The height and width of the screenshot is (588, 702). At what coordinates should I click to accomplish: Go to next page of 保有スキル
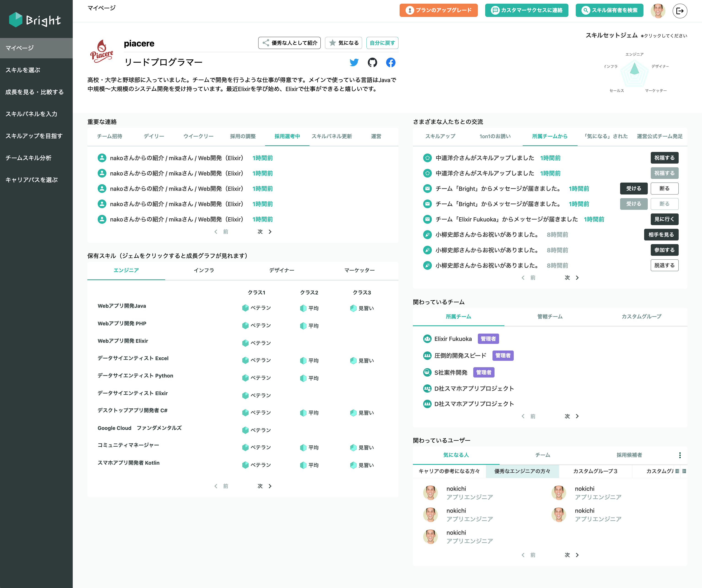264,486
